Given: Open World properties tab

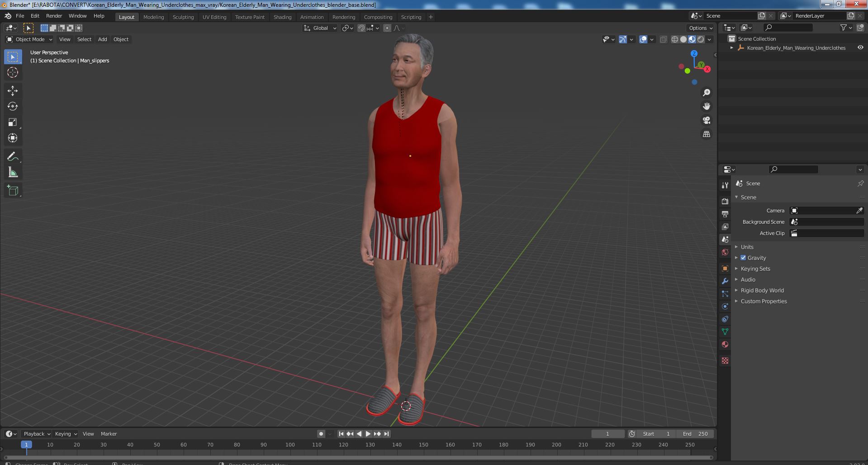Looking at the screenshot, I should coord(725,252).
